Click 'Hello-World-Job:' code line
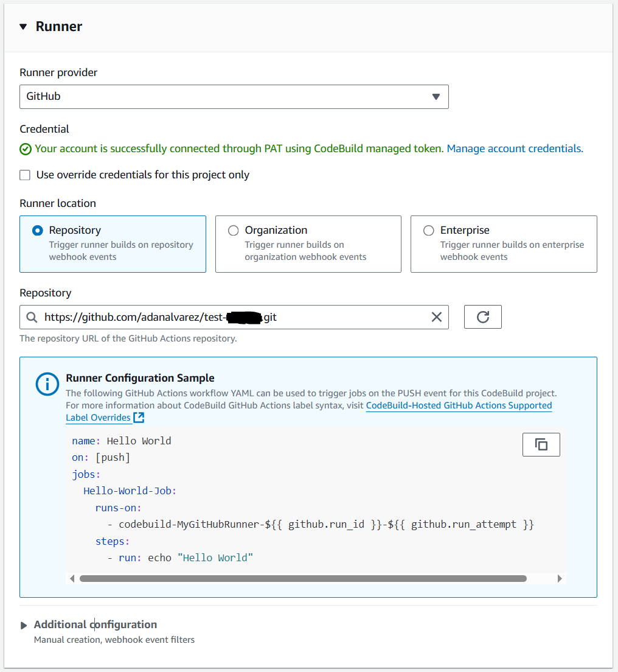This screenshot has height=672, width=618. 130,491
